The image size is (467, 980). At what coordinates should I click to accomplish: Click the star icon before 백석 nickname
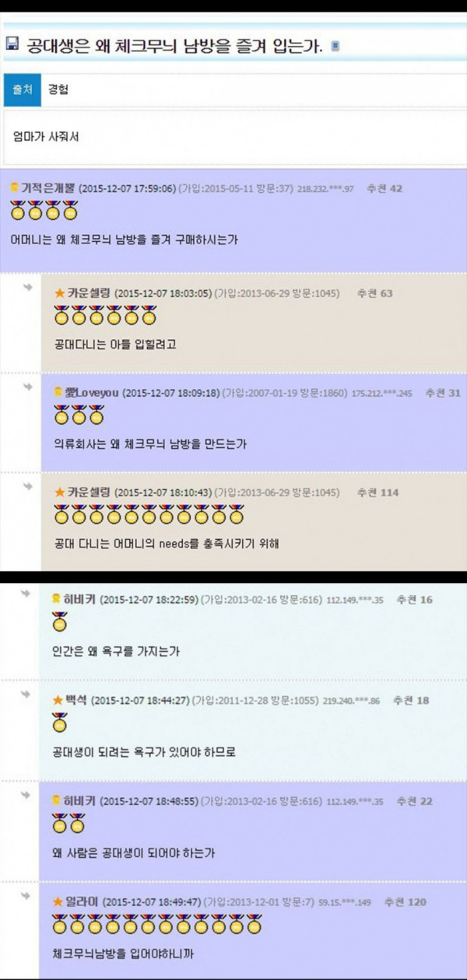(x=58, y=701)
